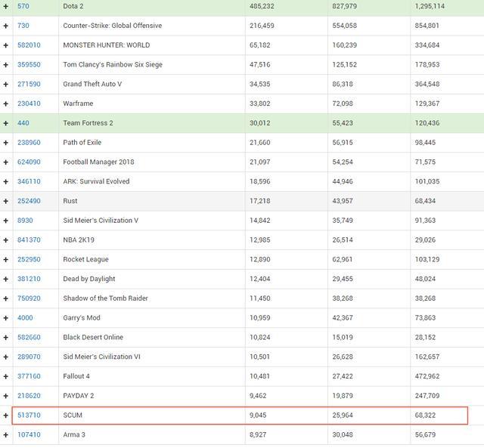Viewport: 484px width, 448px height.
Task: Open app ID link 238960
Action: [x=29, y=143]
